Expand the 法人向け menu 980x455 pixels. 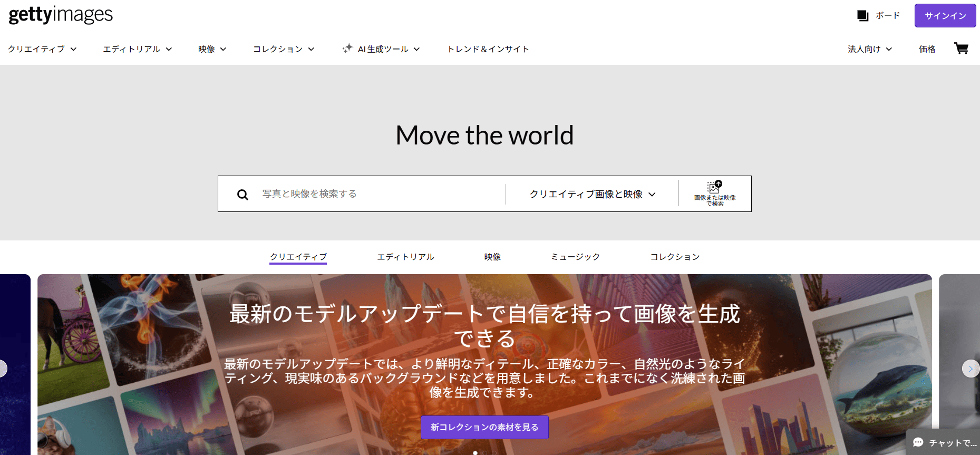coord(870,49)
